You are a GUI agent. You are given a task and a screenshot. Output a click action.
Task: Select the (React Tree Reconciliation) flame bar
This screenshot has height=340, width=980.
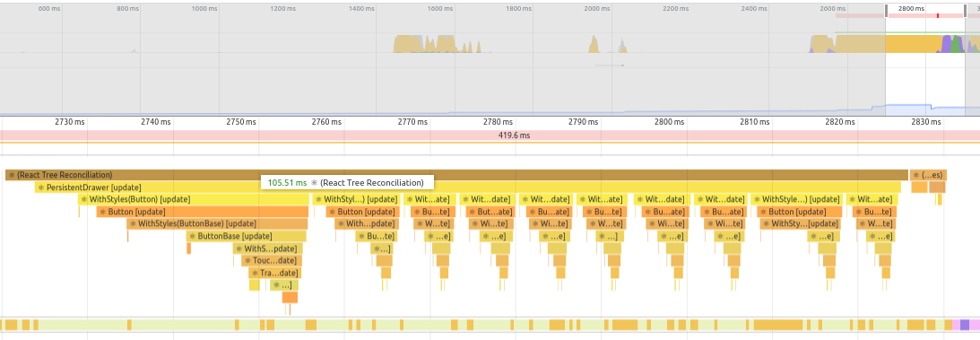click(x=456, y=175)
